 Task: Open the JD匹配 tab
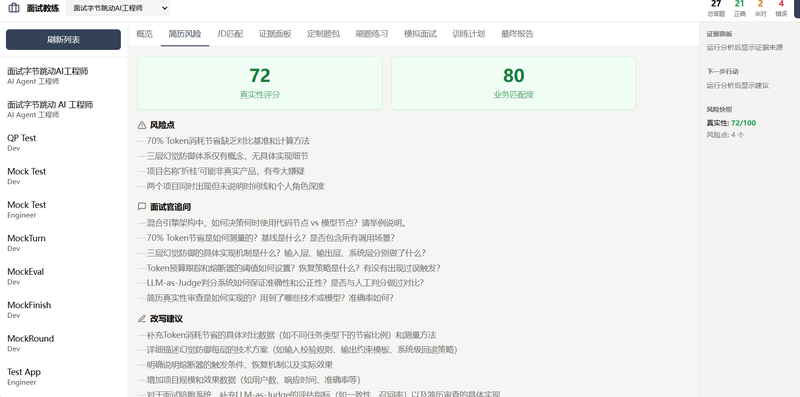coord(230,34)
